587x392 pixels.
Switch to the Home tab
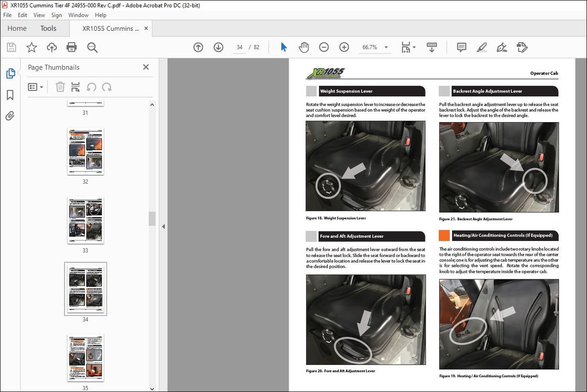pos(17,28)
